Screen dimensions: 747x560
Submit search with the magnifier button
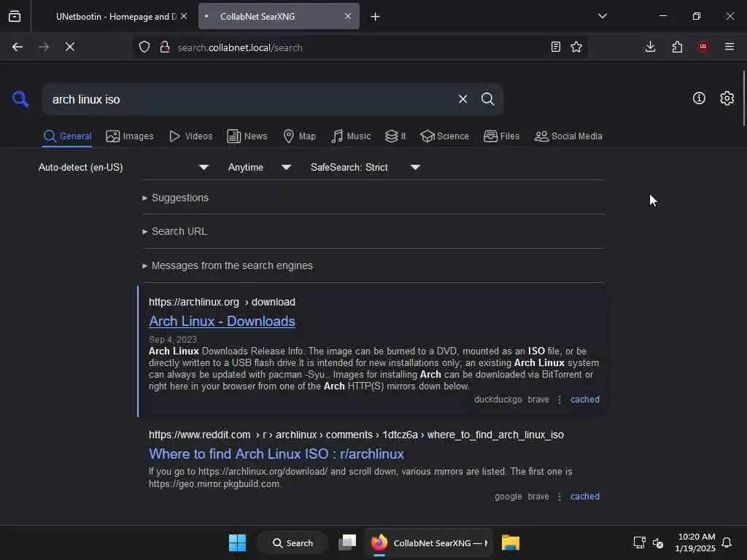(x=487, y=99)
